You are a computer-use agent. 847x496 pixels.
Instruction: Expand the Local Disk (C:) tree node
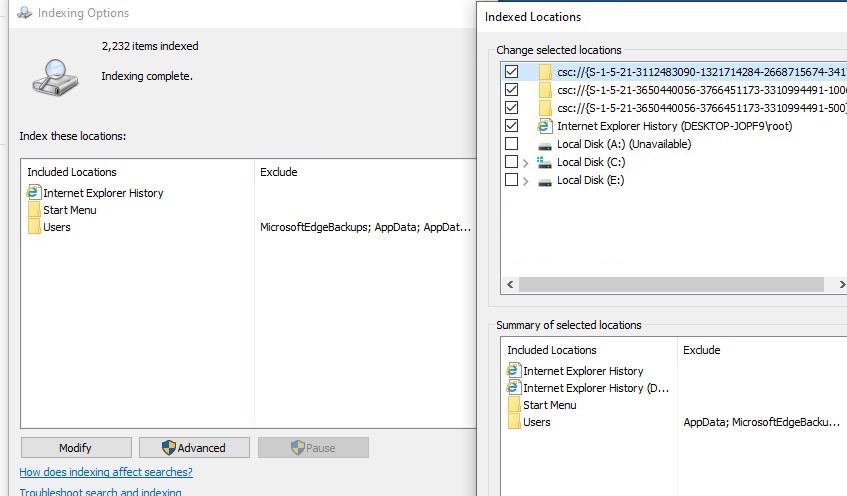click(526, 162)
